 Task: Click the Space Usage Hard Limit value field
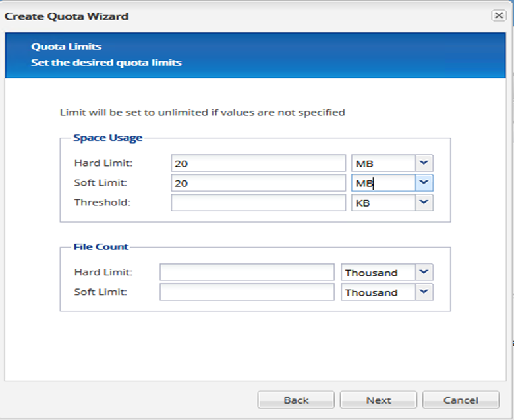[x=258, y=163]
